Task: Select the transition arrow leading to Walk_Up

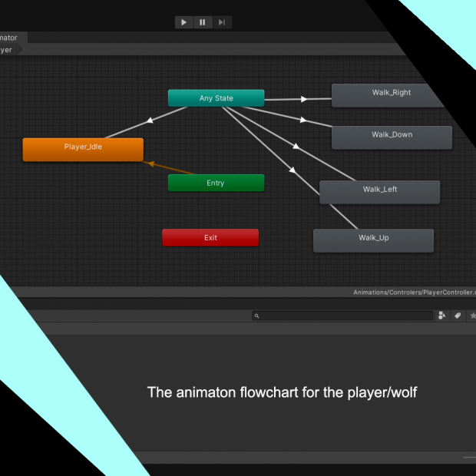Action: click(292, 170)
